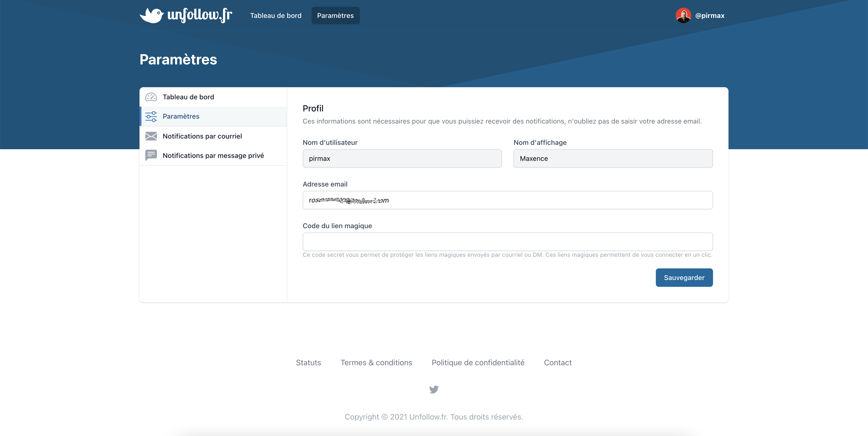The height and width of the screenshot is (436, 868).
Task: Click the chat bubble icon for private messages
Action: 151,155
